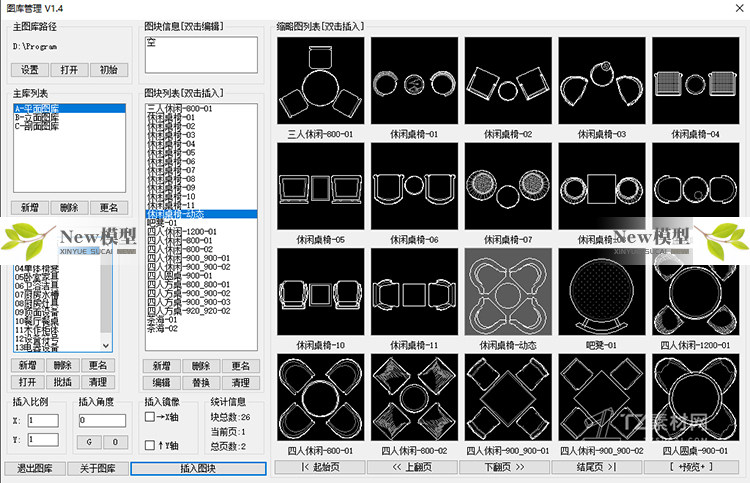Select the 四人休闲-900_900-01 thumbnail
Screen dimensions: 750x483
point(508,397)
